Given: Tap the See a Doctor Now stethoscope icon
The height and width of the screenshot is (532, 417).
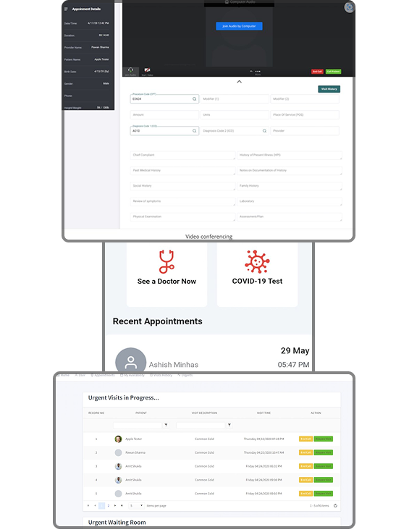Looking at the screenshot, I should pyautogui.click(x=167, y=261).
